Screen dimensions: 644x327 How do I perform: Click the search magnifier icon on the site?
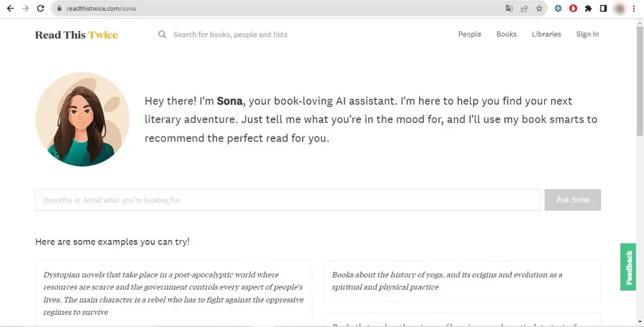(x=162, y=34)
